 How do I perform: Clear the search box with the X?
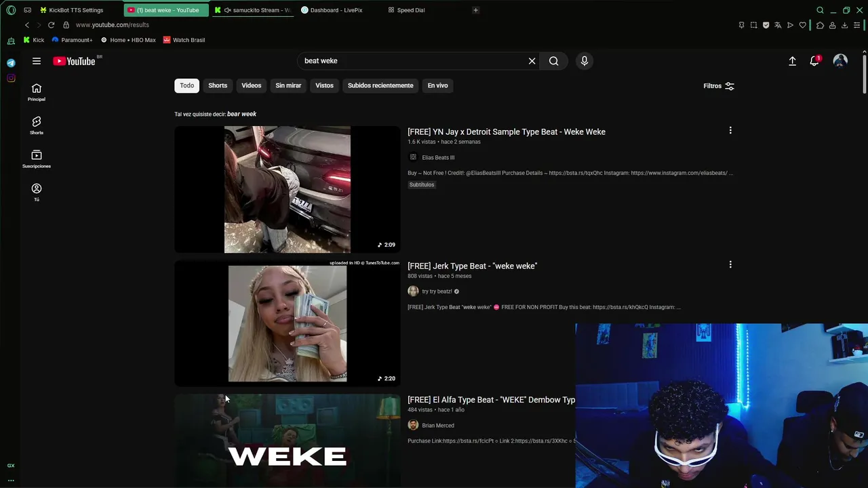[x=532, y=61]
